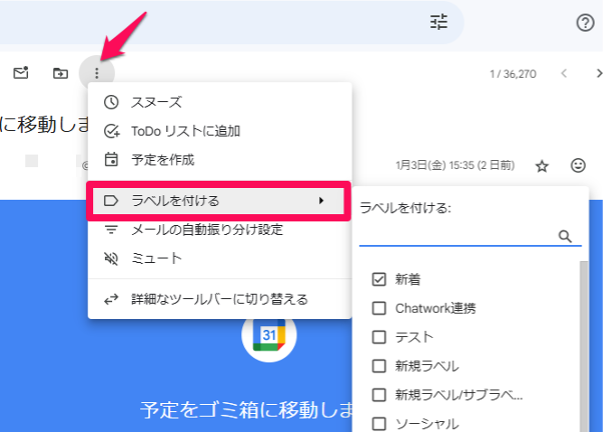Check the Chatwork連携 label checkbox

[379, 308]
